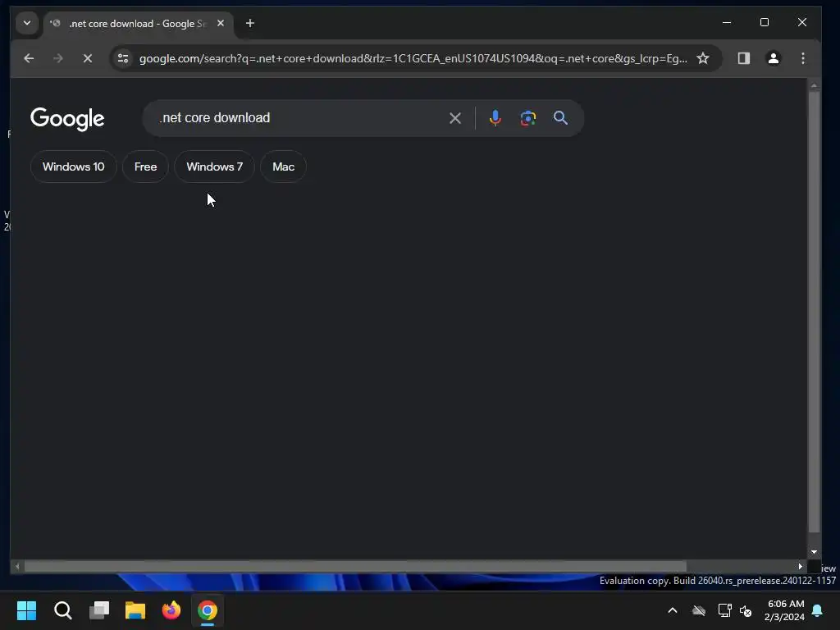Click the forward navigation arrow
Screen dimensions: 840x630
(x=58, y=58)
